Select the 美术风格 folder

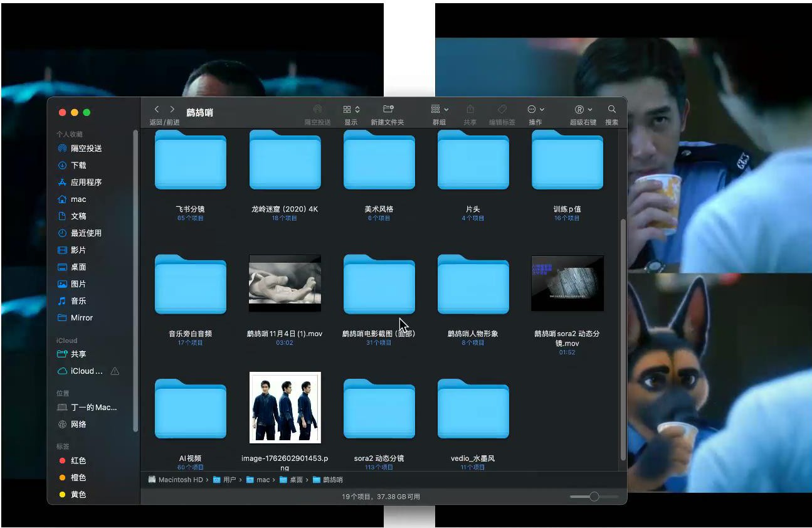(x=379, y=160)
